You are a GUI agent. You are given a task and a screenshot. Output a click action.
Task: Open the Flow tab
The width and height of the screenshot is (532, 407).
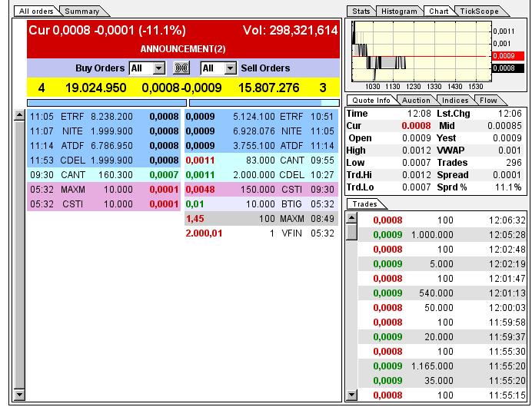pos(488,100)
